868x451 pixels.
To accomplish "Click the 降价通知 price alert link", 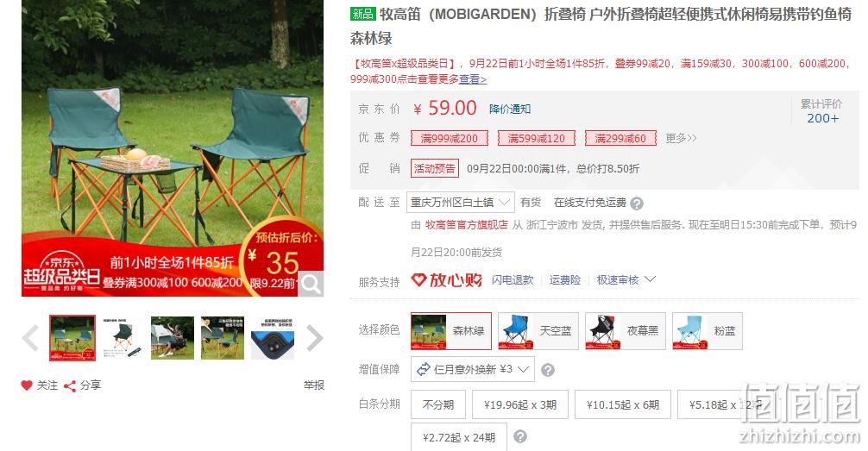I will [x=510, y=109].
